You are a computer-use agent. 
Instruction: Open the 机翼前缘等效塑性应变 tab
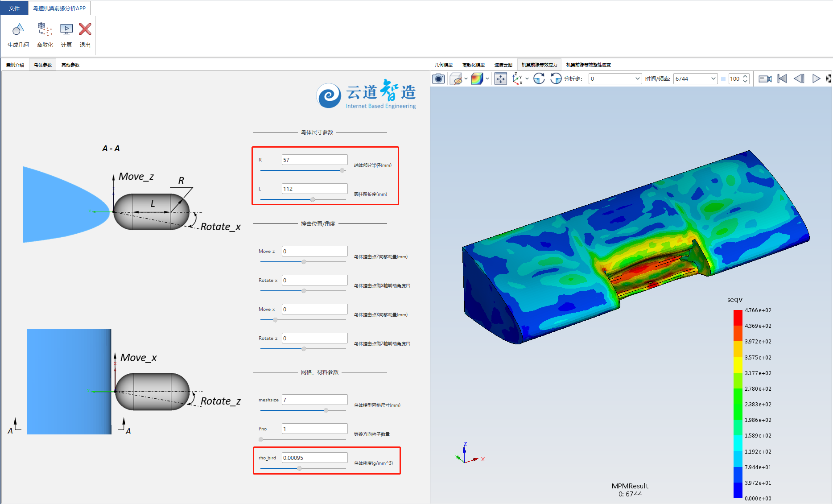click(x=589, y=65)
